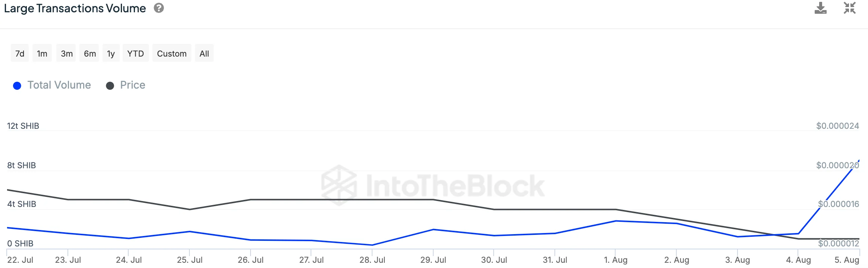Click the 4. Aug axis label
Viewport: 868px width, 268px height.
(798, 260)
